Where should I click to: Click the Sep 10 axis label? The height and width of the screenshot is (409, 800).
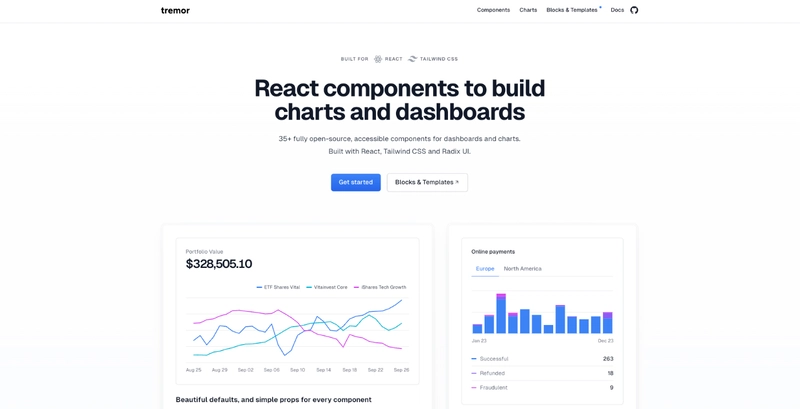(297, 370)
